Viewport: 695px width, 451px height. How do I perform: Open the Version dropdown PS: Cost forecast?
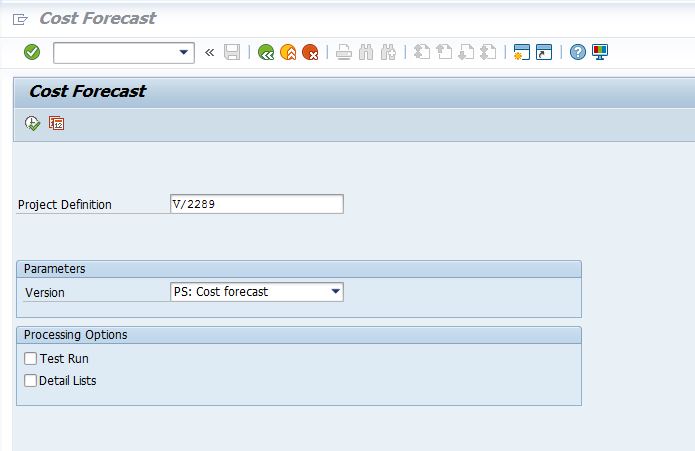[257, 292]
